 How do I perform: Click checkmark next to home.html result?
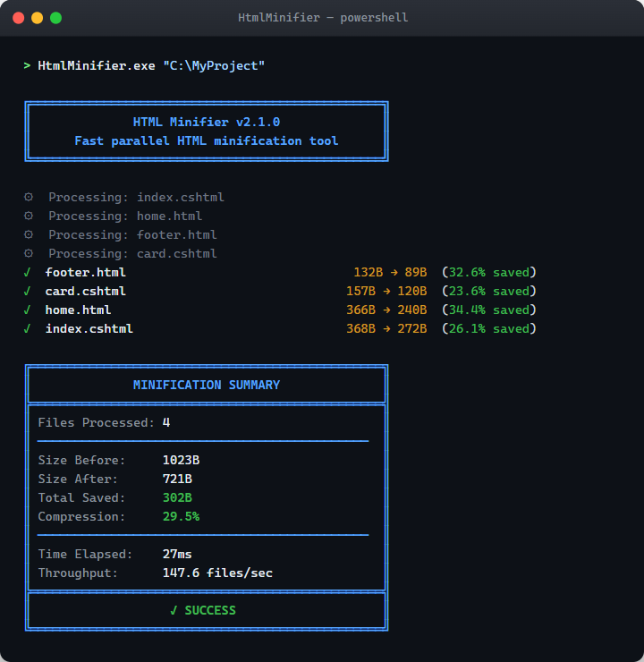point(27,310)
